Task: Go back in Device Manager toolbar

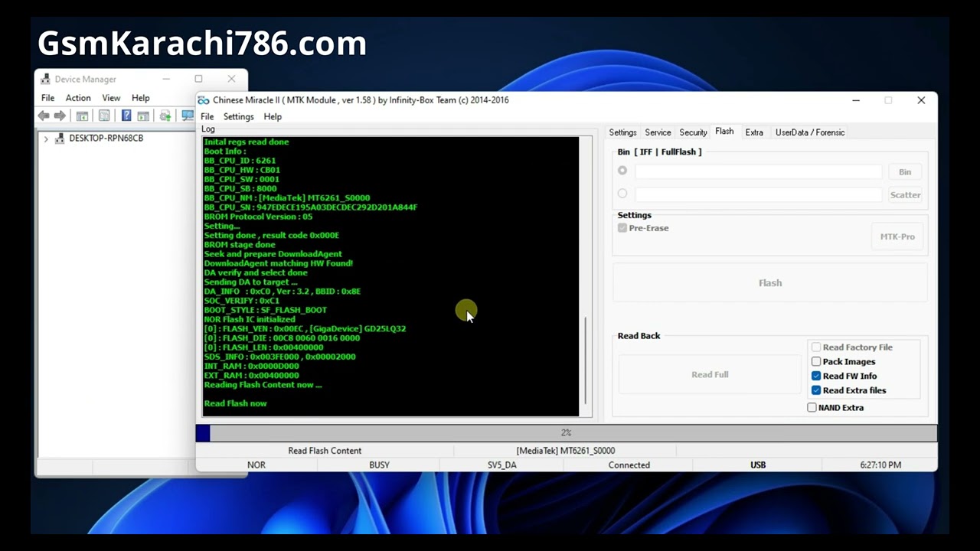Action: point(44,116)
